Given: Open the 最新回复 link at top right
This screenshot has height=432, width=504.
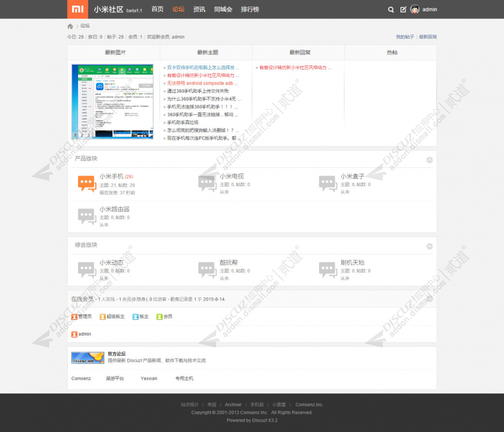Looking at the screenshot, I should click(428, 37).
